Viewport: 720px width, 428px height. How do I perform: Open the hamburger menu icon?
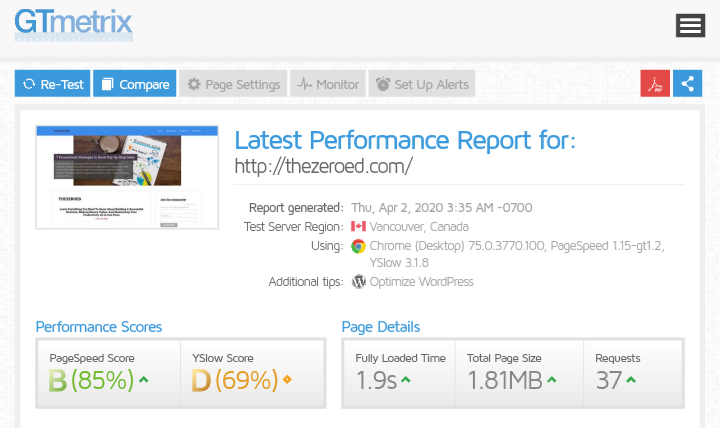click(690, 25)
